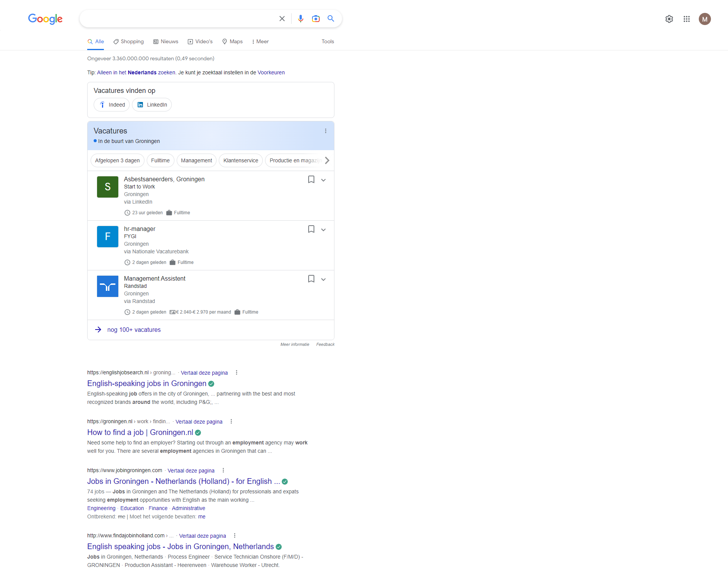Open the Google account profile avatar
Image resolution: width=728 pixels, height=573 pixels.
coord(705,19)
